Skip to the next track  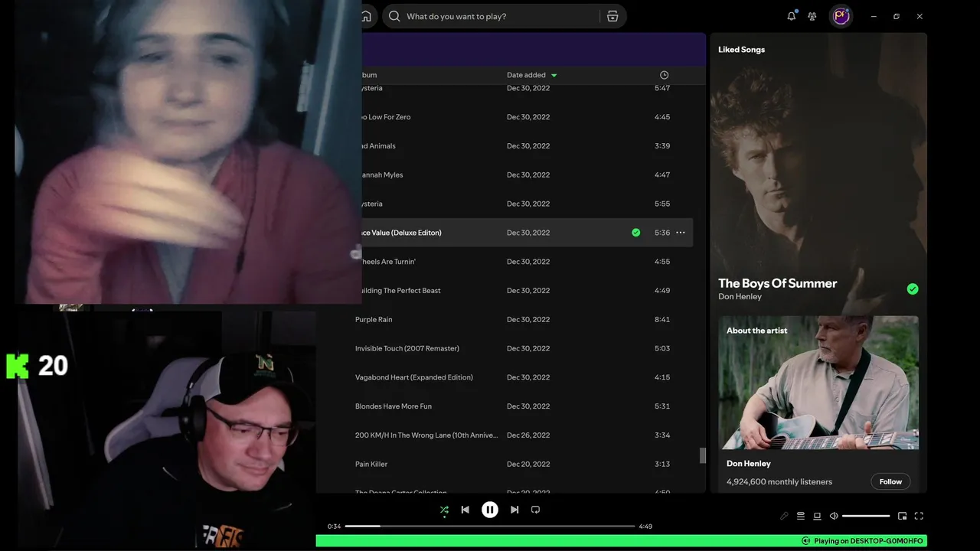pyautogui.click(x=514, y=510)
